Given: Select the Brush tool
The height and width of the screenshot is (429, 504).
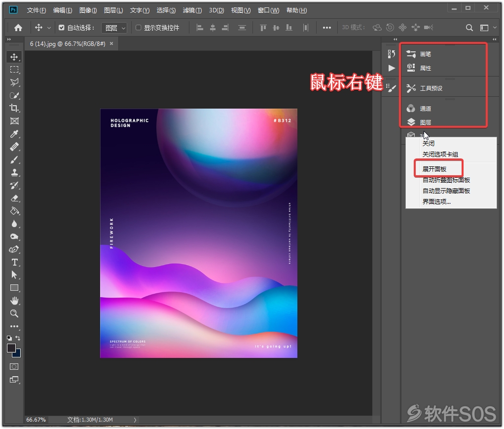Looking at the screenshot, I should (14, 159).
